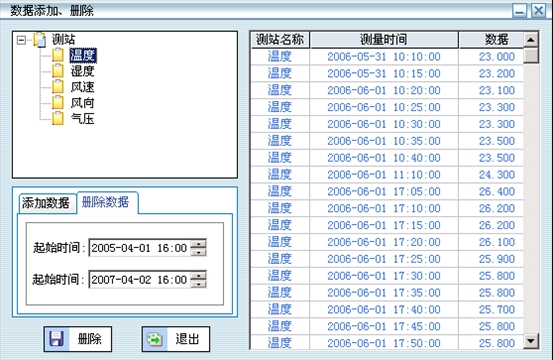553x360 pixels.
Task: Click folder icon next to 温度
Action: pos(58,55)
